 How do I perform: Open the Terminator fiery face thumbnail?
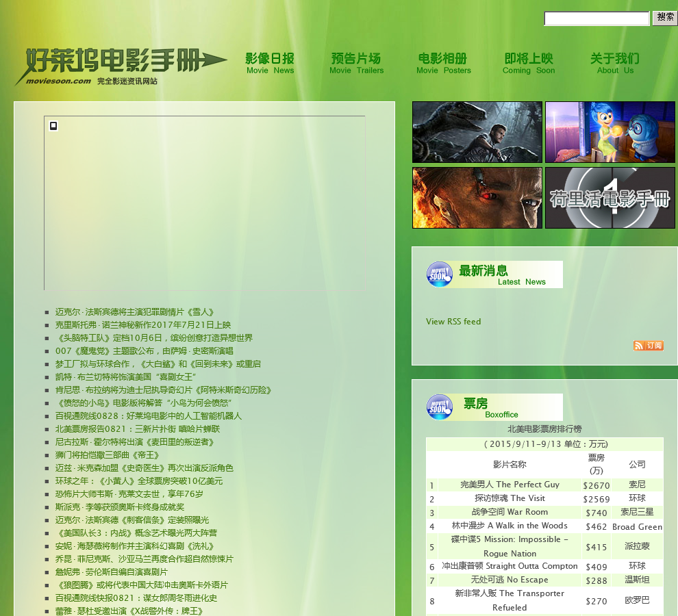pos(477,198)
